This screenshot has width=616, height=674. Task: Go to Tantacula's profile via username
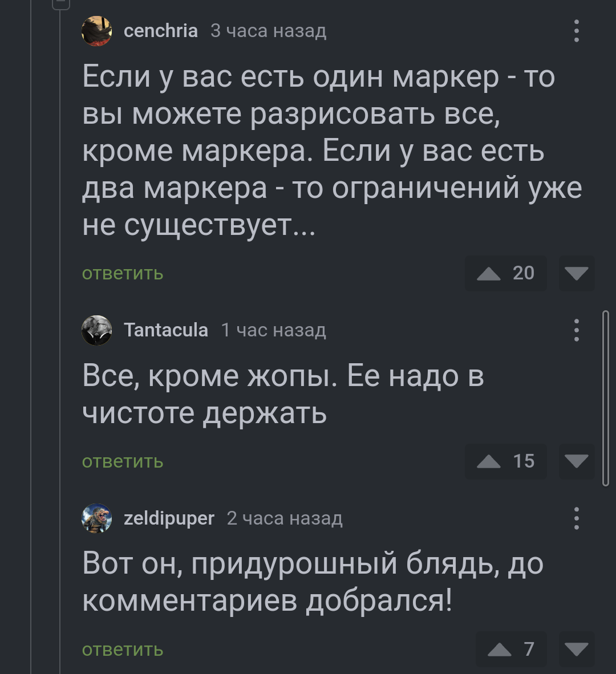pyautogui.click(x=166, y=330)
